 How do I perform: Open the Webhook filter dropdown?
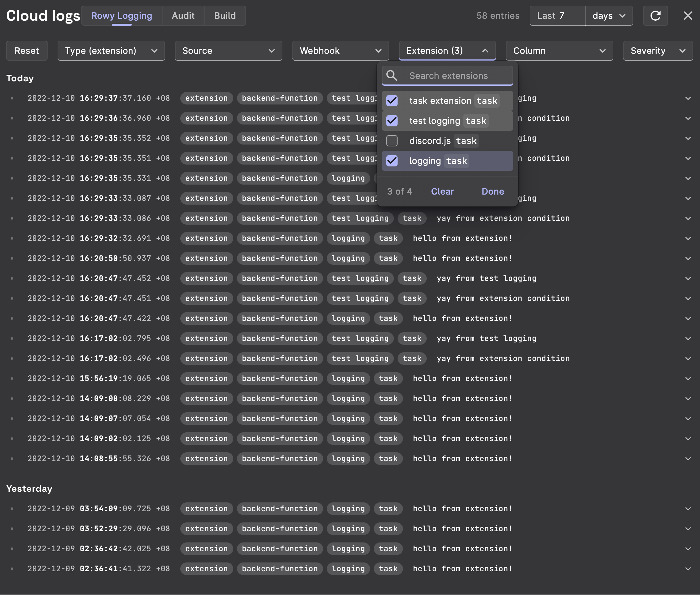click(x=341, y=51)
